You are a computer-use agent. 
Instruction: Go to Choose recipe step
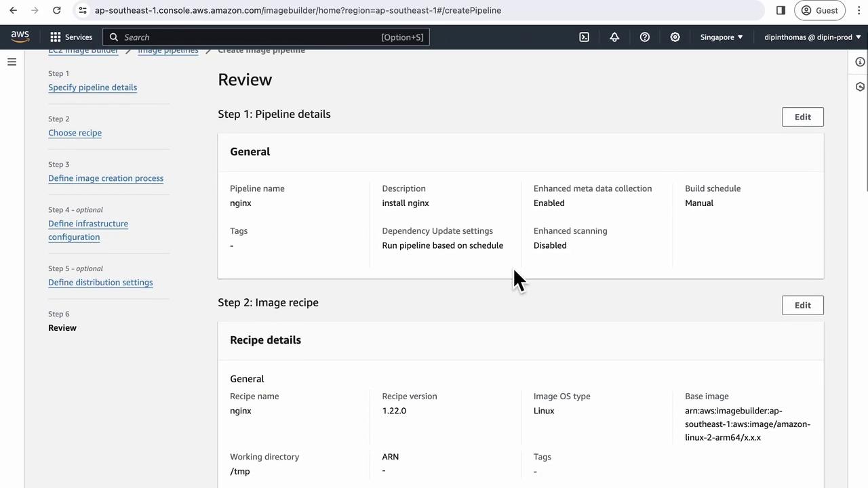75,133
